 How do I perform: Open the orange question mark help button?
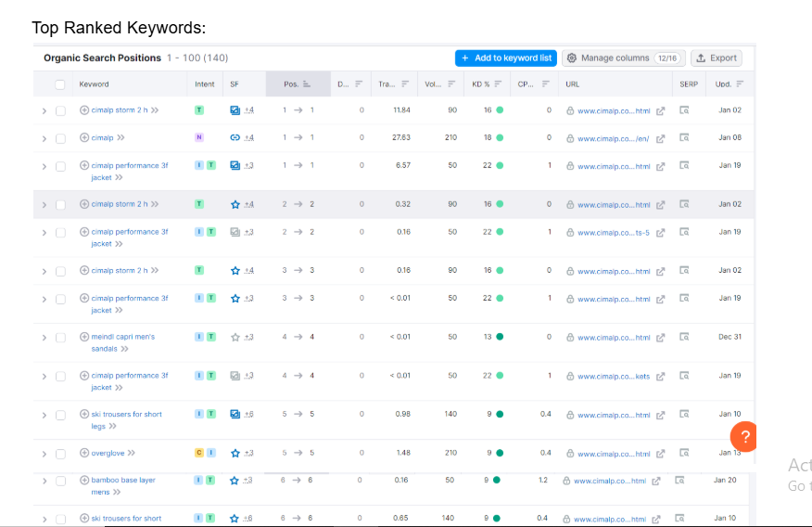[x=743, y=437]
